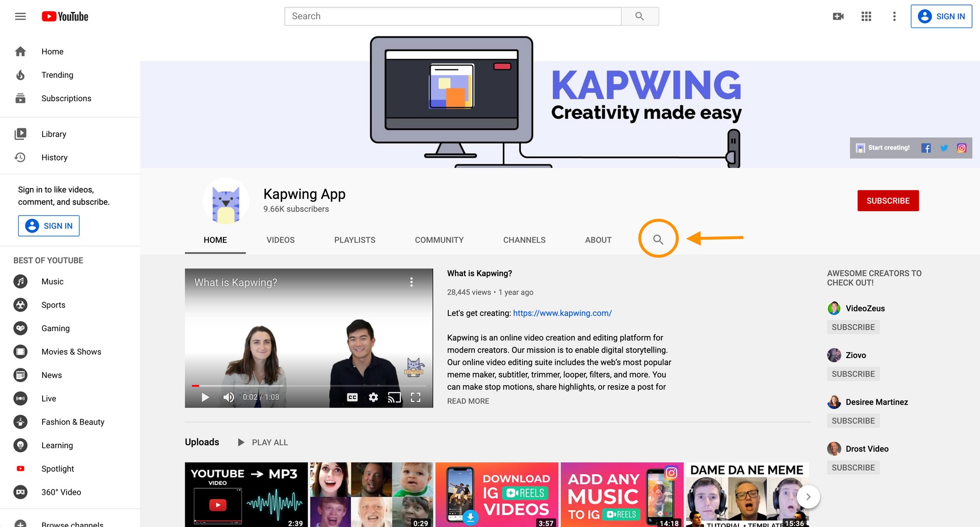The width and height of the screenshot is (980, 527).
Task: Click the channel search magnifier icon
Action: (x=658, y=240)
